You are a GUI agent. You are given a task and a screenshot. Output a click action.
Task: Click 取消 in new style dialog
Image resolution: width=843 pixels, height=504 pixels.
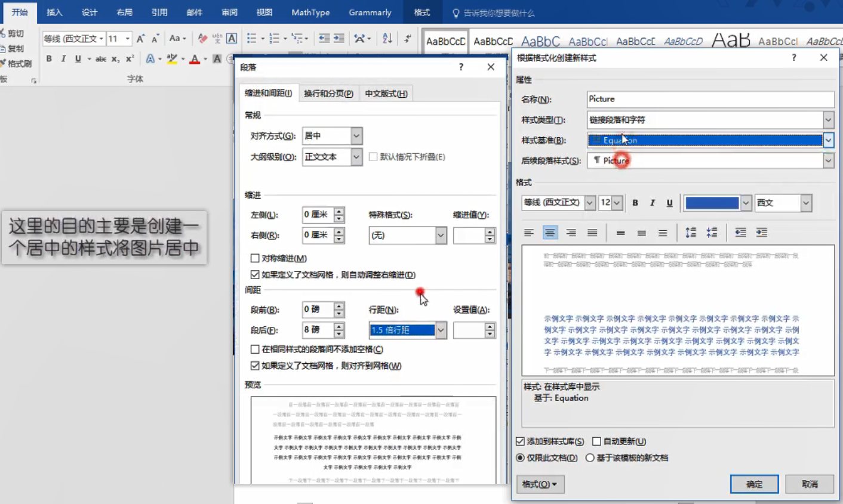point(810,484)
